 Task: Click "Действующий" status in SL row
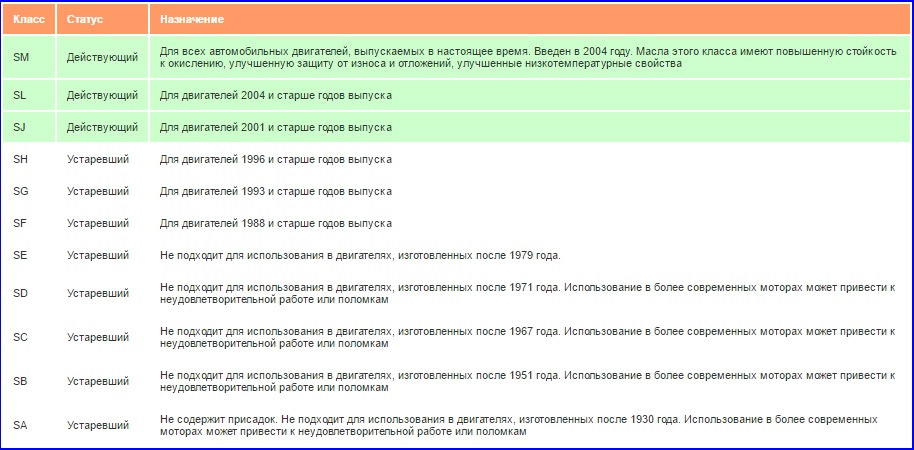(x=102, y=96)
